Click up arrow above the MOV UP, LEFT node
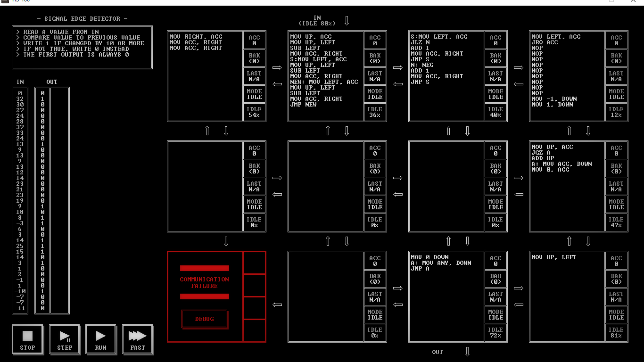The image size is (644, 362). tap(569, 241)
